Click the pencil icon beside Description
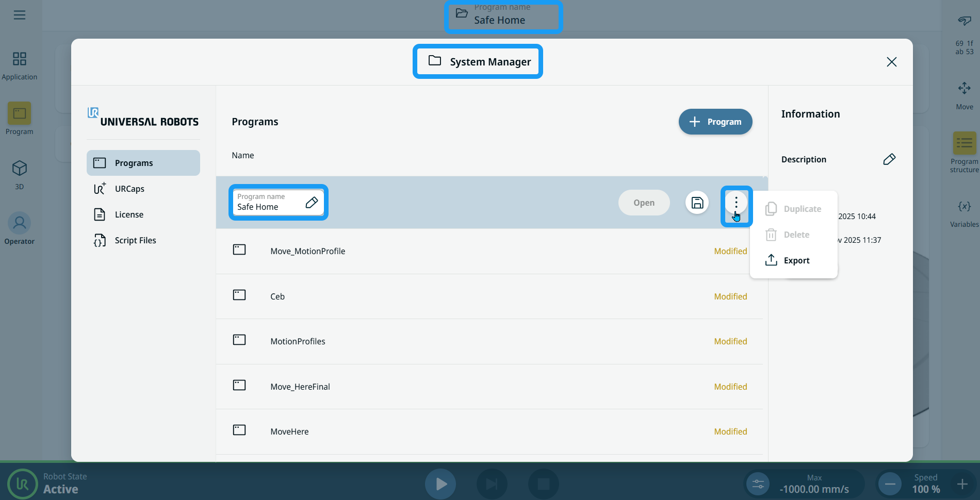The image size is (980, 500). tap(889, 159)
